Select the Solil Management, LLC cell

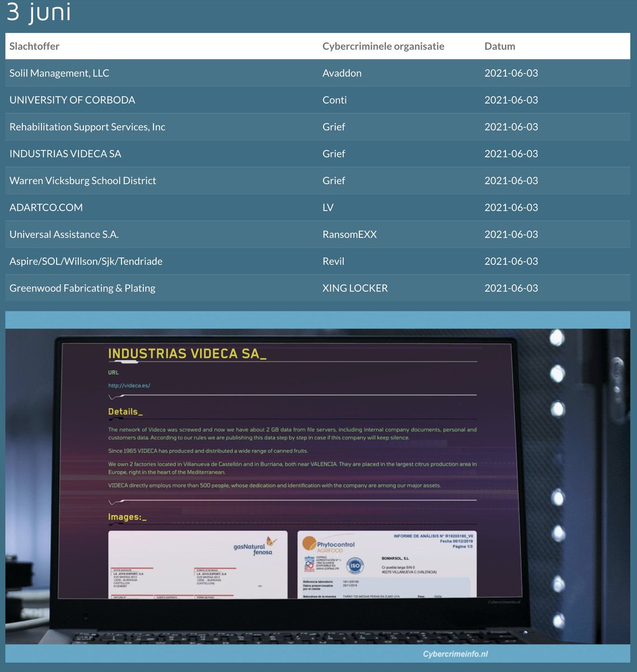[59, 73]
